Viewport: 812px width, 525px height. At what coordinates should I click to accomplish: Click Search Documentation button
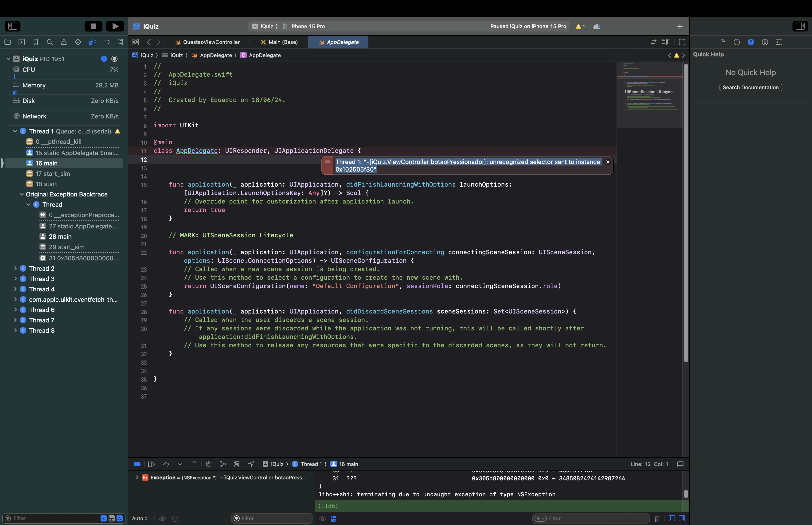tap(751, 87)
